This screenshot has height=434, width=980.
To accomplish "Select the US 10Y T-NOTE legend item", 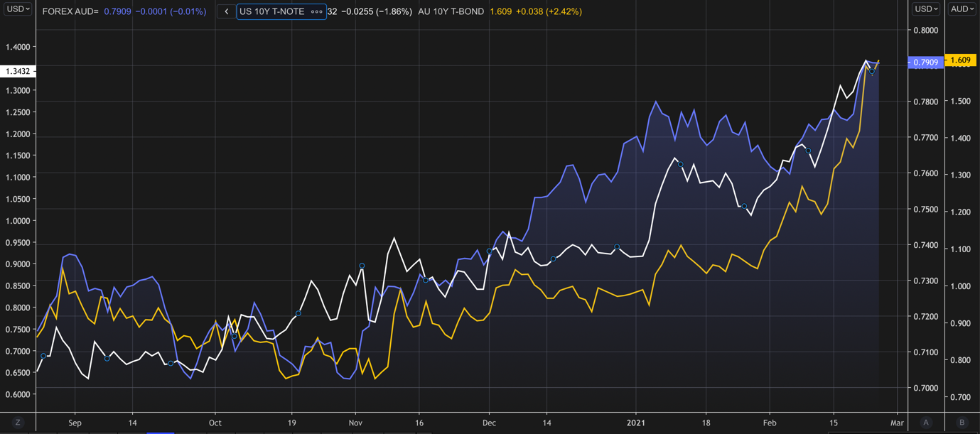I will click(x=272, y=11).
